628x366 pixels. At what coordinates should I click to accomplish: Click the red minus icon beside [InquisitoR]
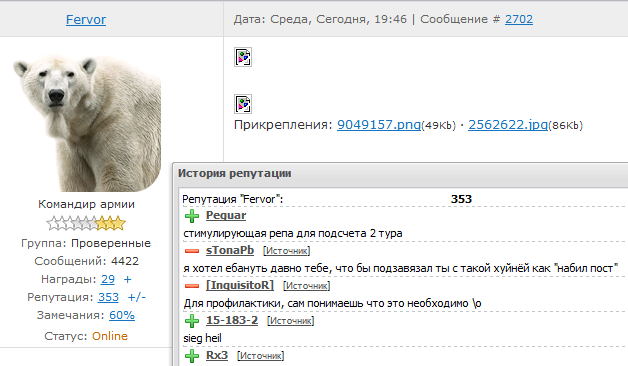coord(192,286)
